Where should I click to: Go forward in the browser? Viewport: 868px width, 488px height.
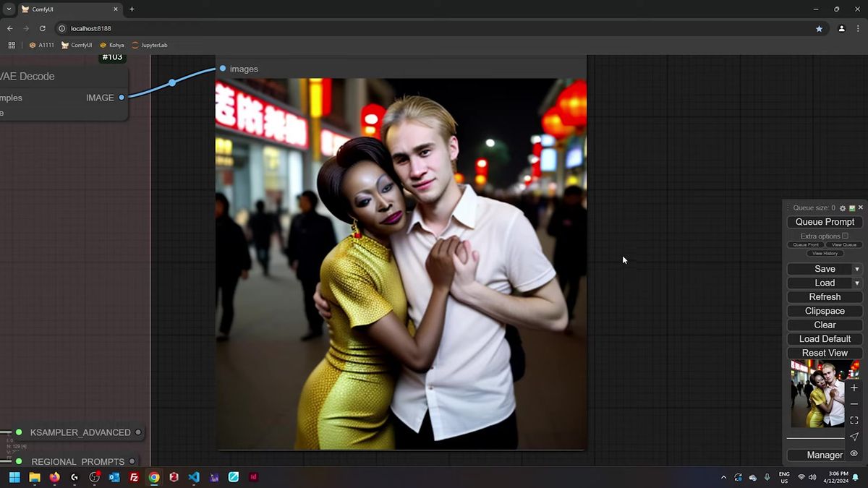(26, 28)
